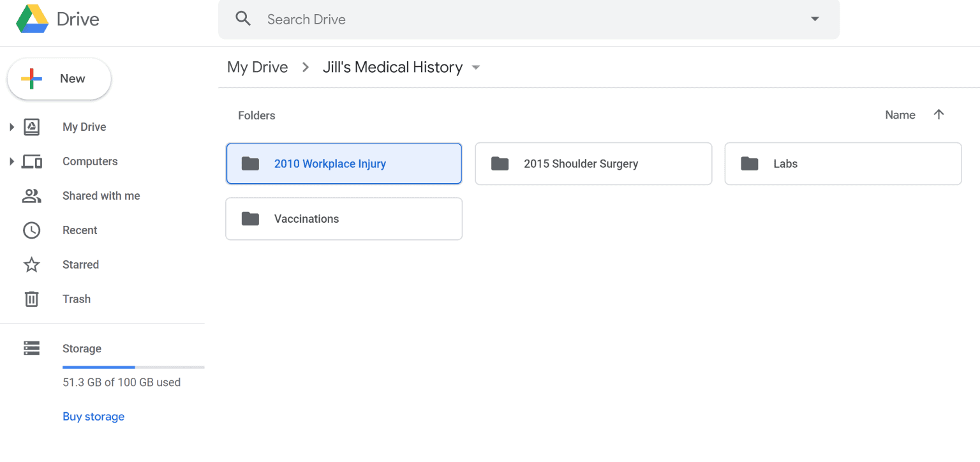Open the Recent section in sidebar
The width and height of the screenshot is (980, 462).
[80, 230]
